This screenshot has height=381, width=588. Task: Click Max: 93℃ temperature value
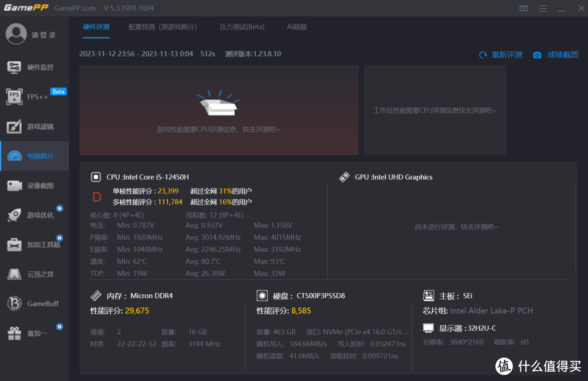click(269, 261)
